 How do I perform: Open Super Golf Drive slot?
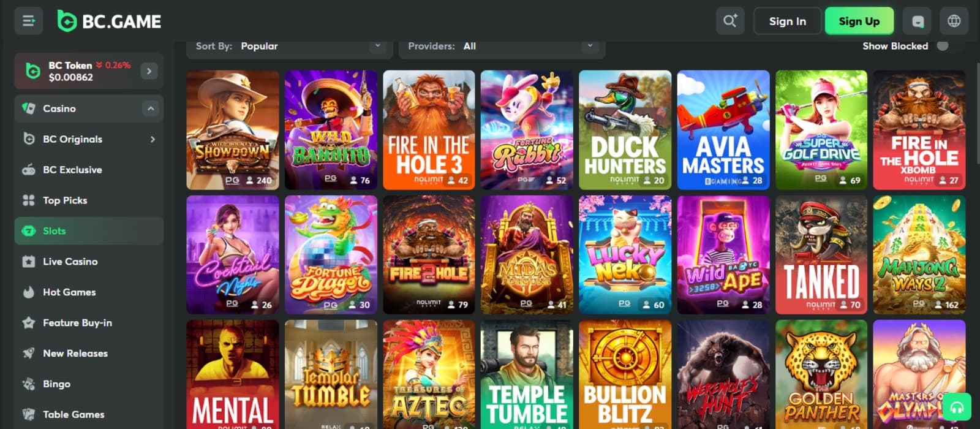click(x=821, y=130)
